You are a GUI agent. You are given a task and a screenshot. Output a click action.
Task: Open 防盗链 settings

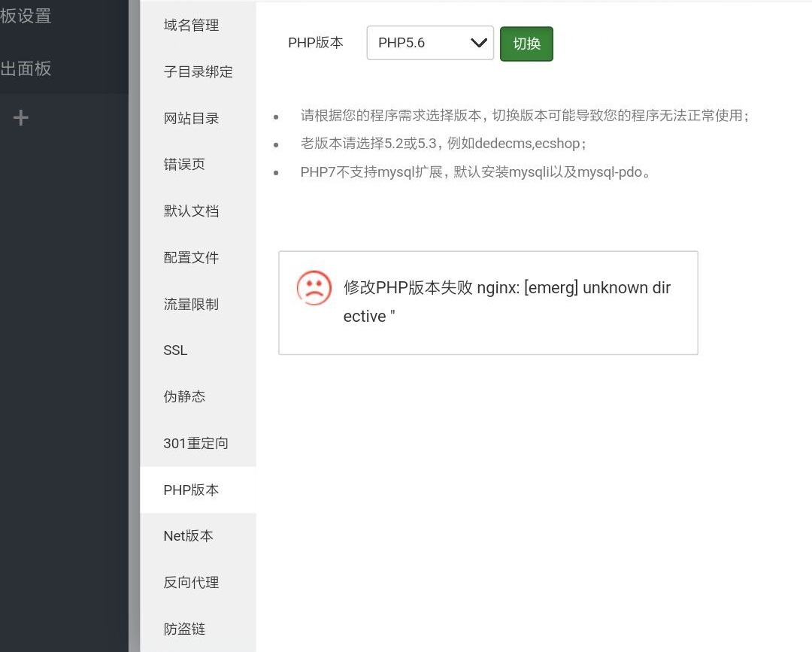[184, 629]
